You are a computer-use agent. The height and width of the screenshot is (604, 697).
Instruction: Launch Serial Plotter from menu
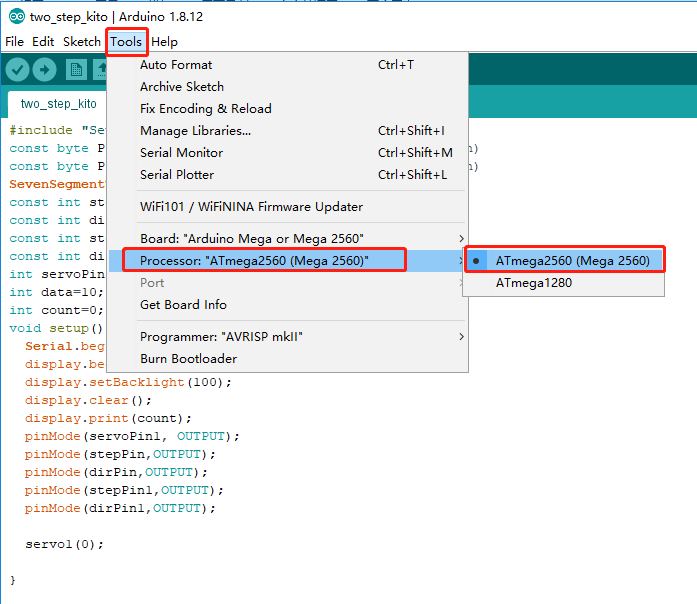tap(288, 175)
